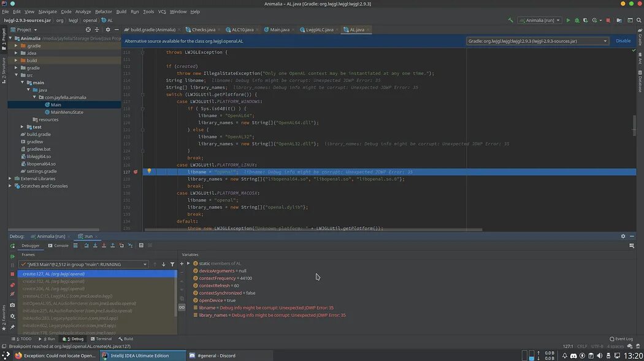Viewport: 644px width, 361px height.
Task: Switch to Console tab in debugger
Action: click(58, 246)
